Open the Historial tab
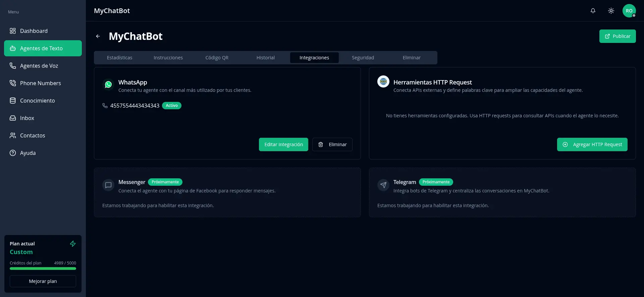Viewport: 644px width, 297px height. pyautogui.click(x=266, y=58)
